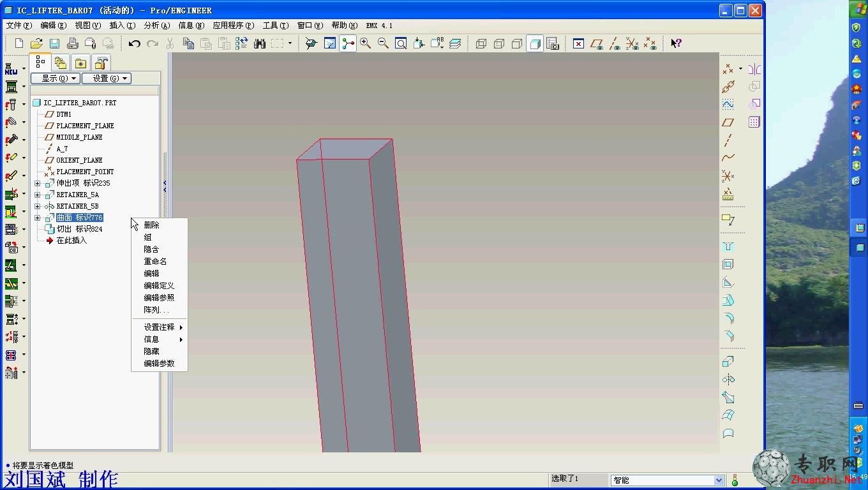
Task: Undo the last action
Action: pos(134,43)
